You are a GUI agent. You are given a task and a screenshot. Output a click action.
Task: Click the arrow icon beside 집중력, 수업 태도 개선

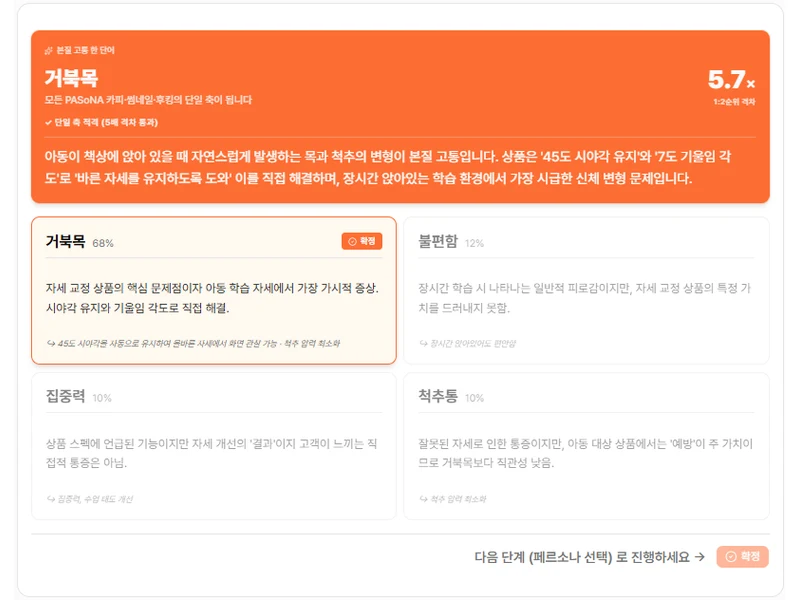51,499
